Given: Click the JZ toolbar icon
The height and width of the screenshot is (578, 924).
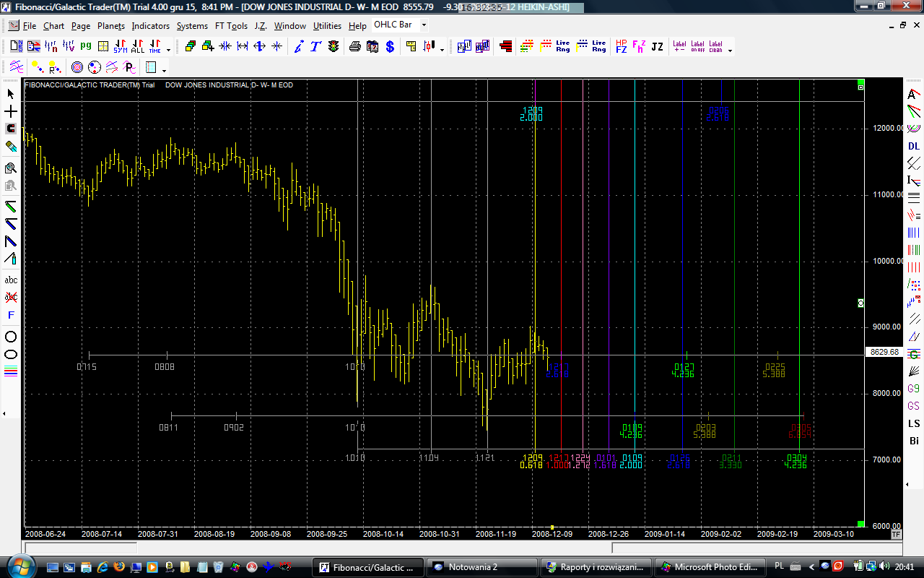Looking at the screenshot, I should pyautogui.click(x=657, y=47).
